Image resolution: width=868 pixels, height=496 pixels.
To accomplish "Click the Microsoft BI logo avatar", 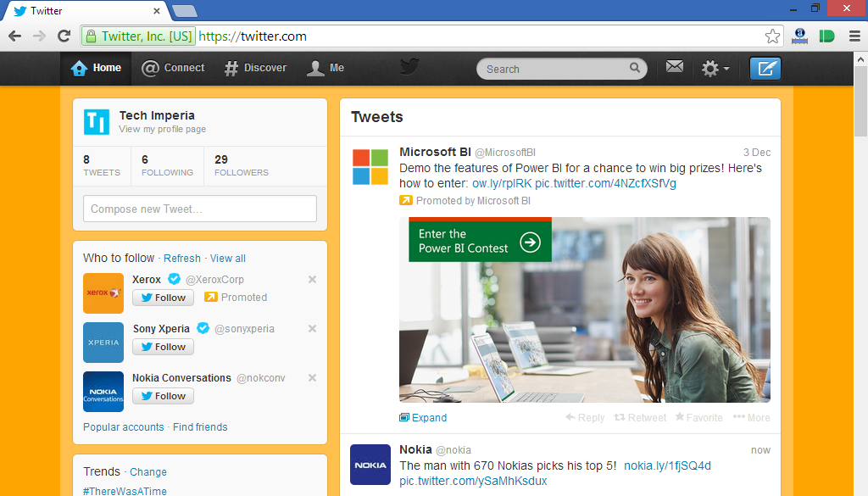I will (370, 167).
